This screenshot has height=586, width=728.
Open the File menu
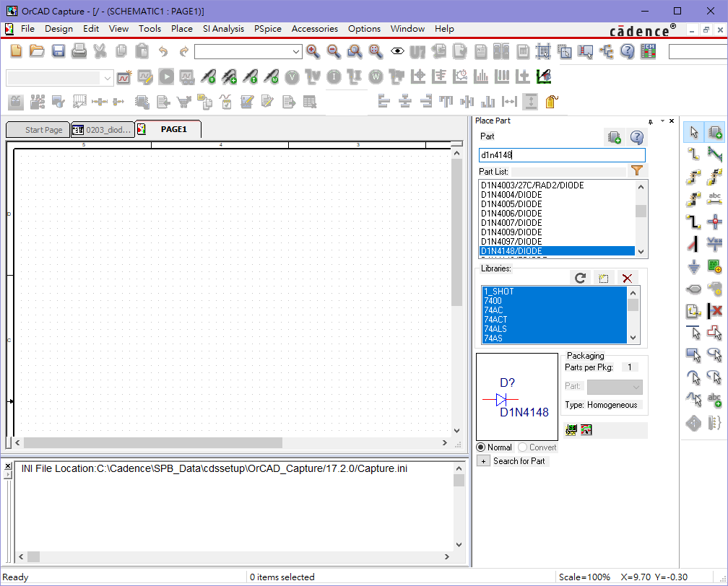coord(28,29)
